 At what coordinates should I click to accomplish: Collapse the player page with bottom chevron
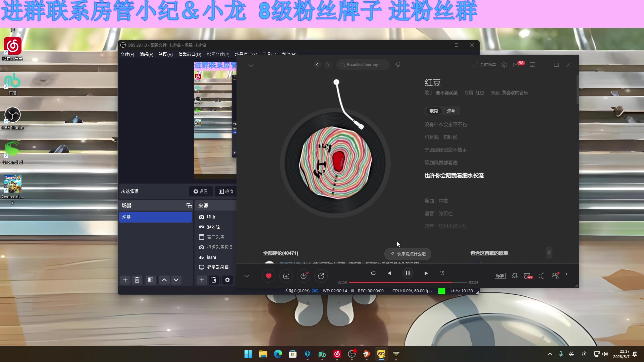[247, 276]
